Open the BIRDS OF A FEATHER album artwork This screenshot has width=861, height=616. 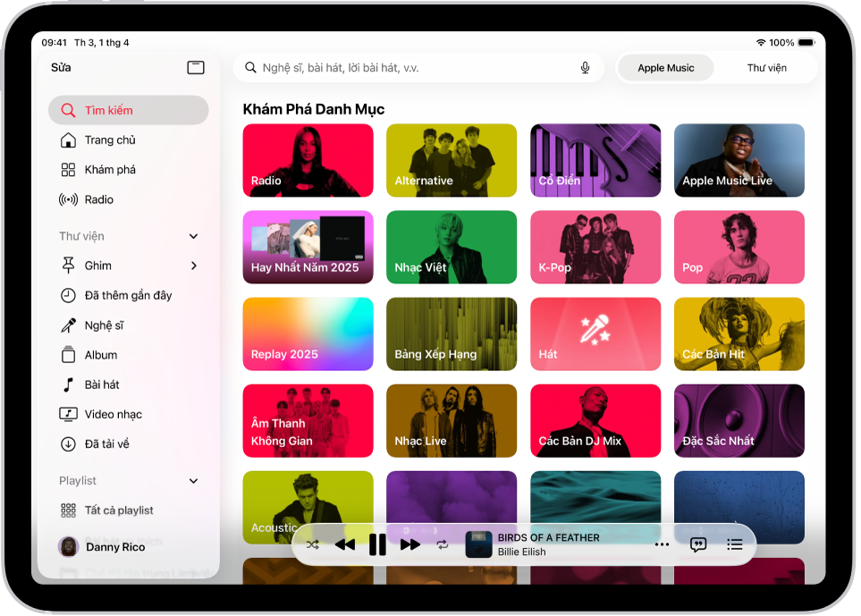click(x=478, y=544)
